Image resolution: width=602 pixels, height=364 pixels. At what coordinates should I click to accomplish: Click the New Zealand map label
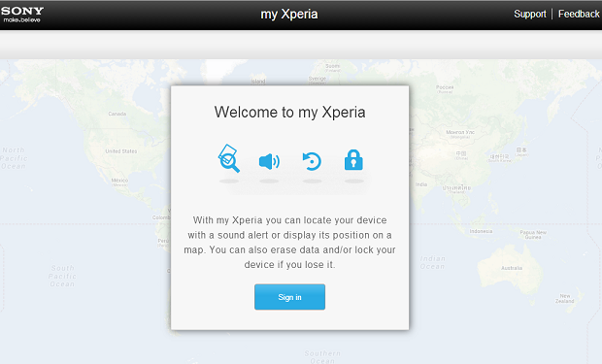564,298
